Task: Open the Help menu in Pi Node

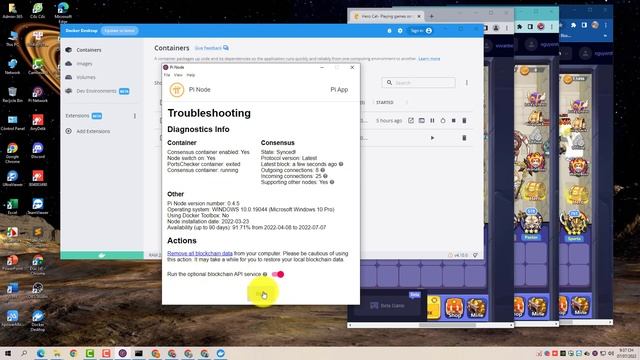Action: pos(191,75)
